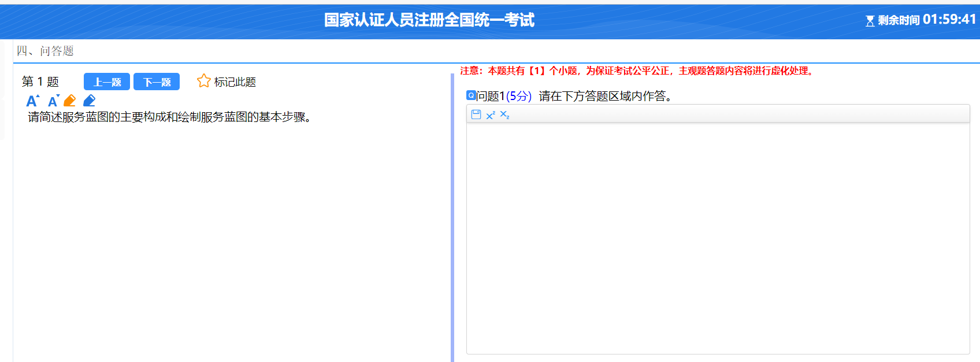Apply superscript formatting in the answer editor
This screenshot has height=362, width=980.
click(491, 114)
